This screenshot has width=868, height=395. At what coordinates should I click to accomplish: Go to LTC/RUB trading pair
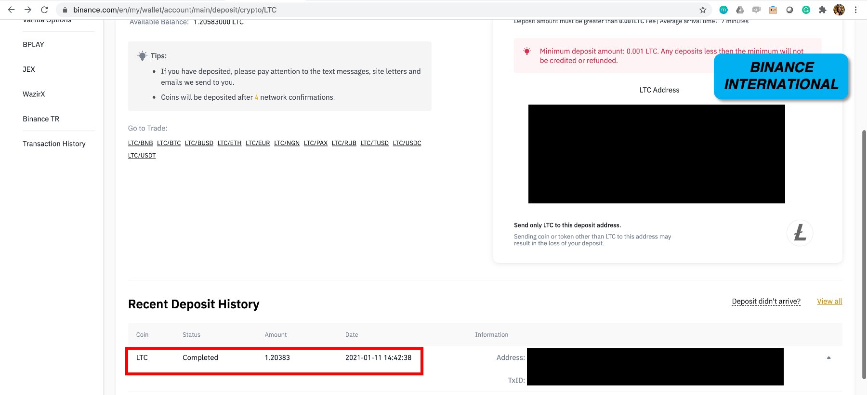344,143
